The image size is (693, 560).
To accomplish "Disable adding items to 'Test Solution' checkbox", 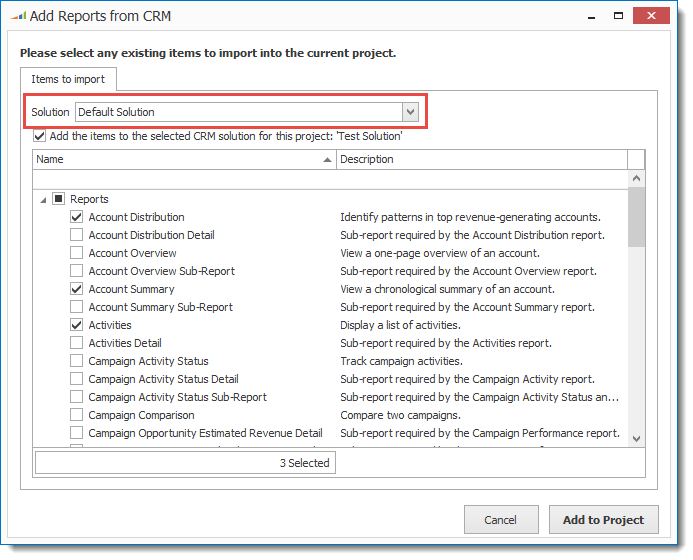I will point(39,136).
